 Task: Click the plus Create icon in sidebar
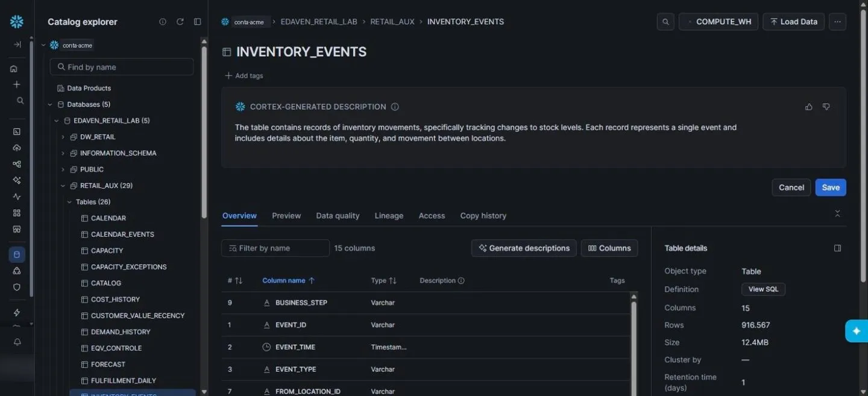click(x=17, y=84)
